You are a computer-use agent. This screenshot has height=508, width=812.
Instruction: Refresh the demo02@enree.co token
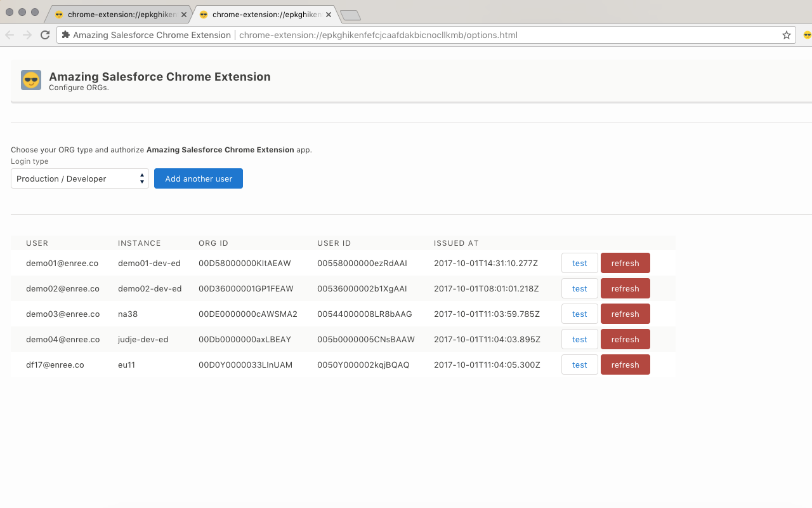click(x=625, y=288)
